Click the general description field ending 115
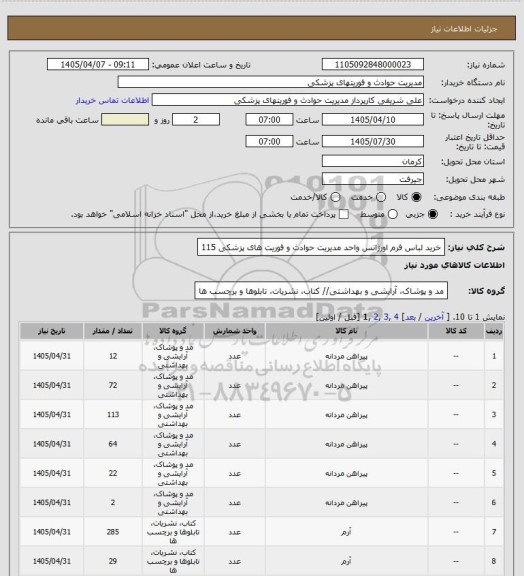Image resolution: width=524 pixels, height=576 pixels. tap(321, 247)
